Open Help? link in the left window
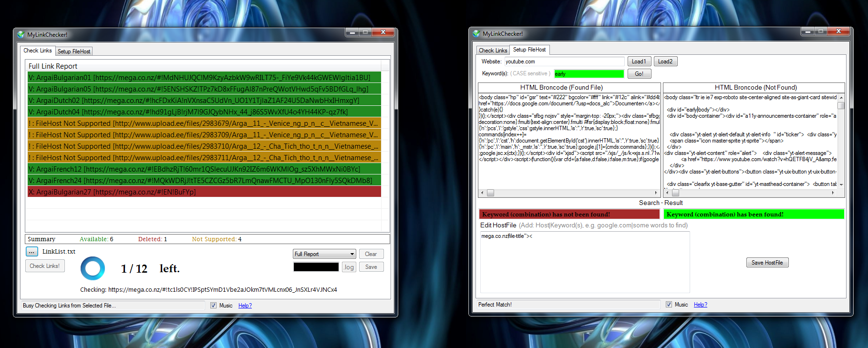The height and width of the screenshot is (348, 868). point(245,306)
